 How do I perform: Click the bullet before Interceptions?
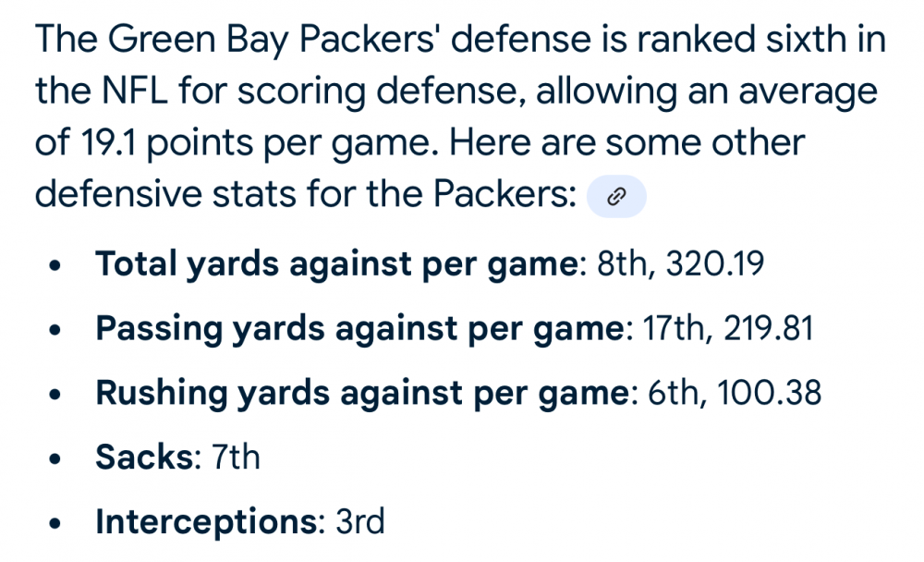[x=57, y=524]
